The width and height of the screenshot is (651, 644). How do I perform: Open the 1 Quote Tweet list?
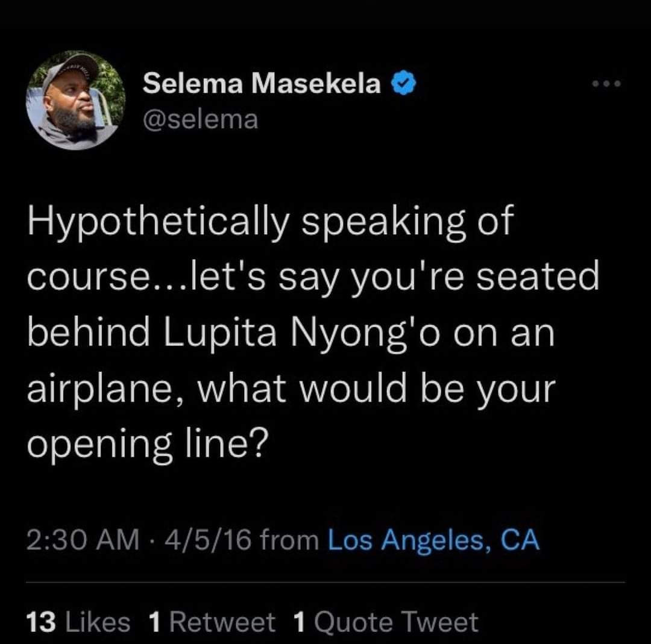pyautogui.click(x=385, y=622)
